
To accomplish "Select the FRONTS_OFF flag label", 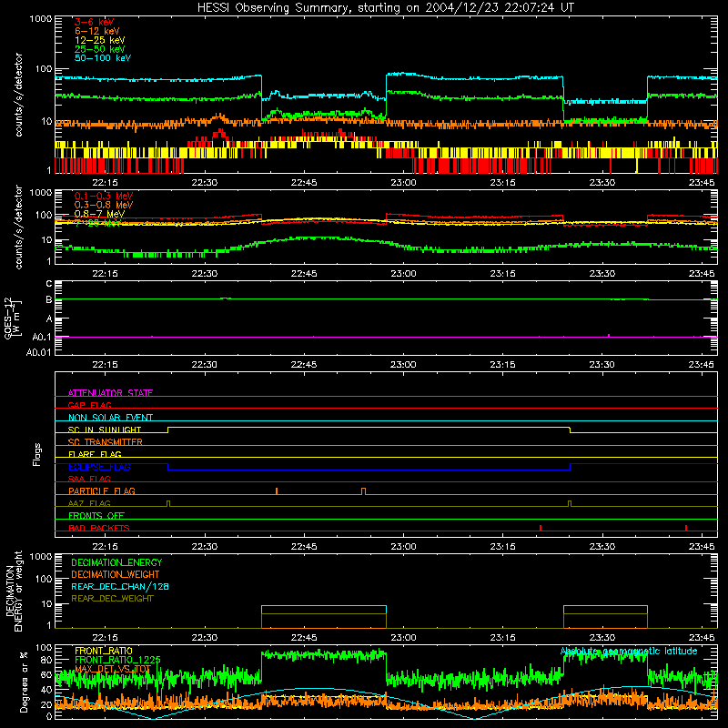I will point(96,515).
